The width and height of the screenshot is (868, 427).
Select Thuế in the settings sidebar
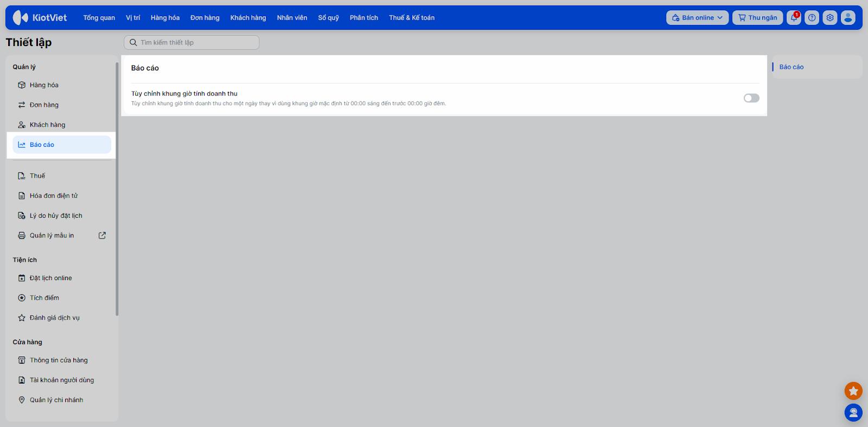point(62,176)
